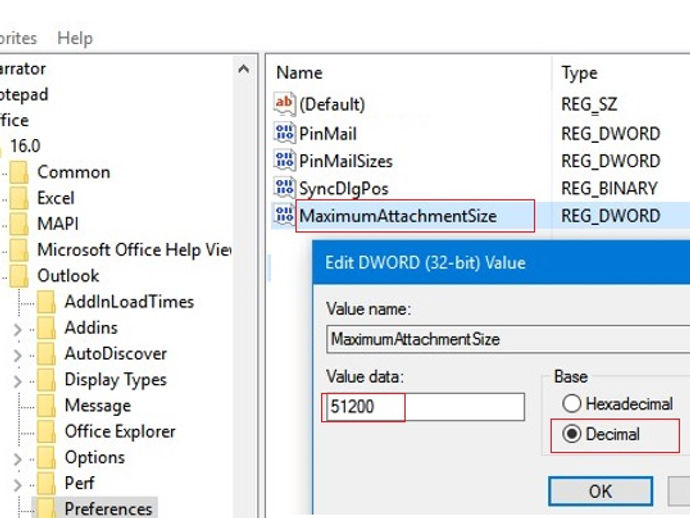The image size is (690, 518).
Task: Click the PinMail DWORD value icon
Action: point(284,133)
